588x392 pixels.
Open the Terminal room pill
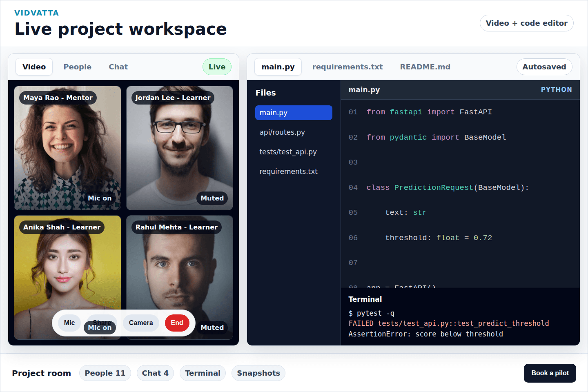203,373
